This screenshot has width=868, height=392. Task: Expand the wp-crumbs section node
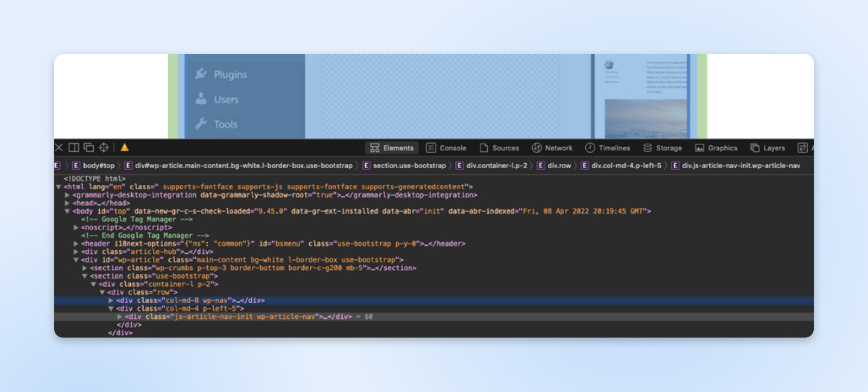(85, 268)
